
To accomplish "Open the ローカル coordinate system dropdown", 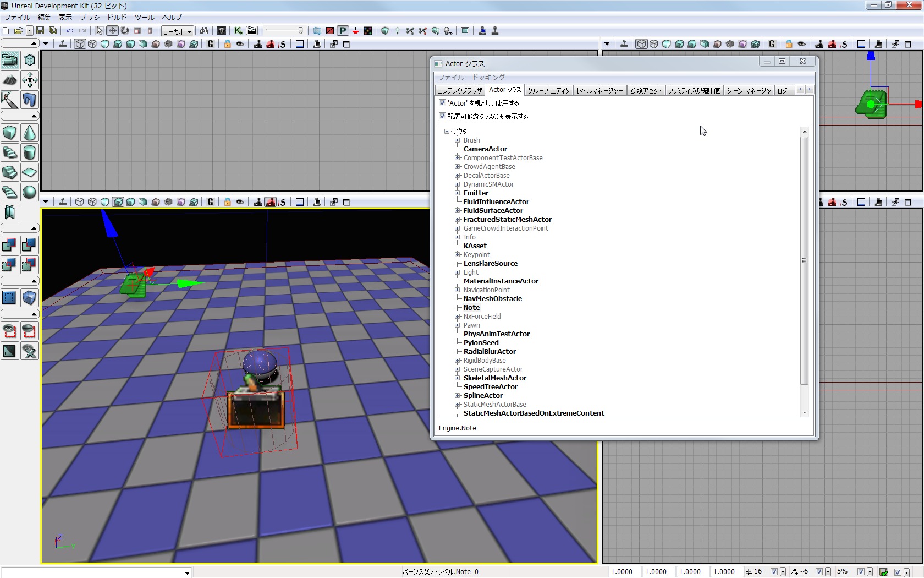I will point(177,31).
